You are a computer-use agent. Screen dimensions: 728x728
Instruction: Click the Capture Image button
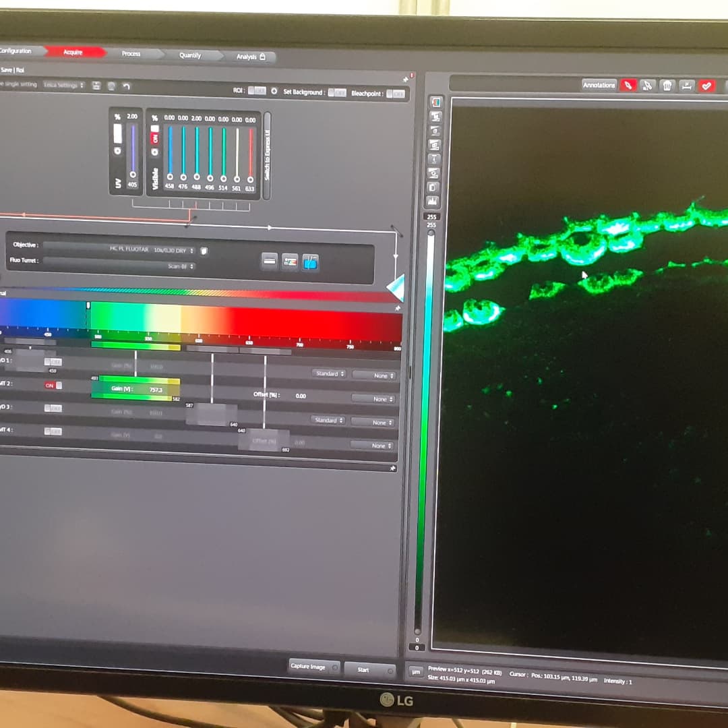click(x=314, y=667)
